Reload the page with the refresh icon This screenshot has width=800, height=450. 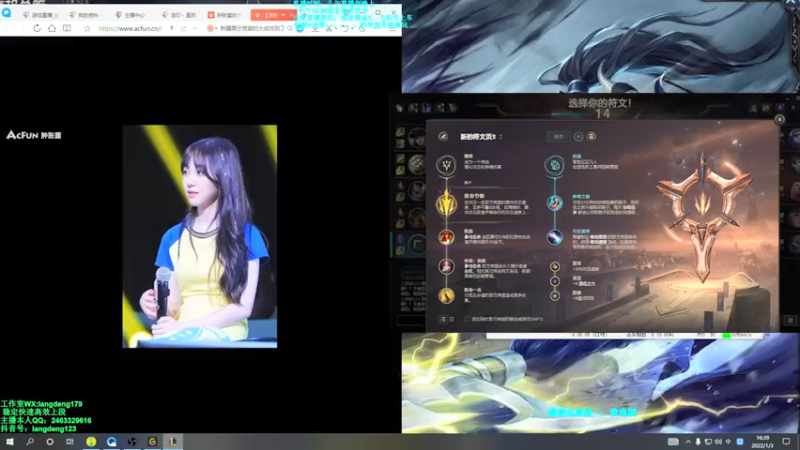coord(37,29)
